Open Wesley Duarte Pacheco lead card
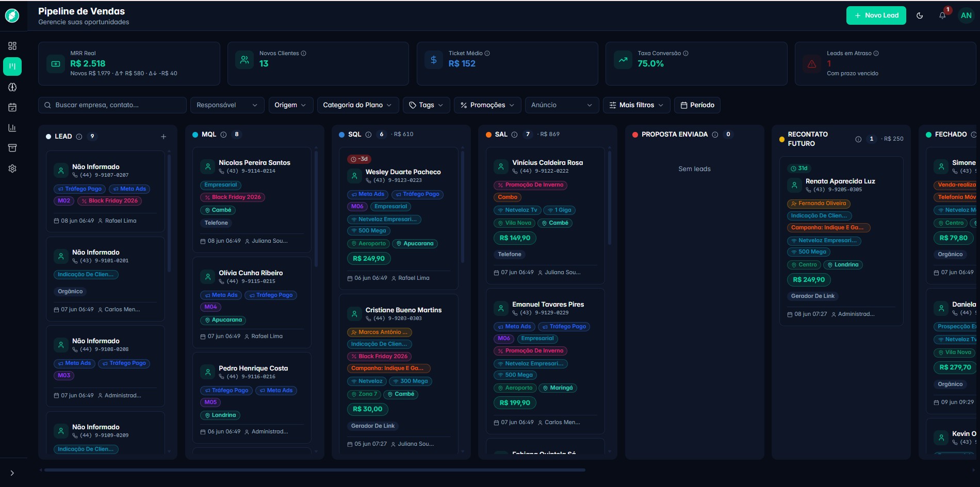 [x=398, y=219]
